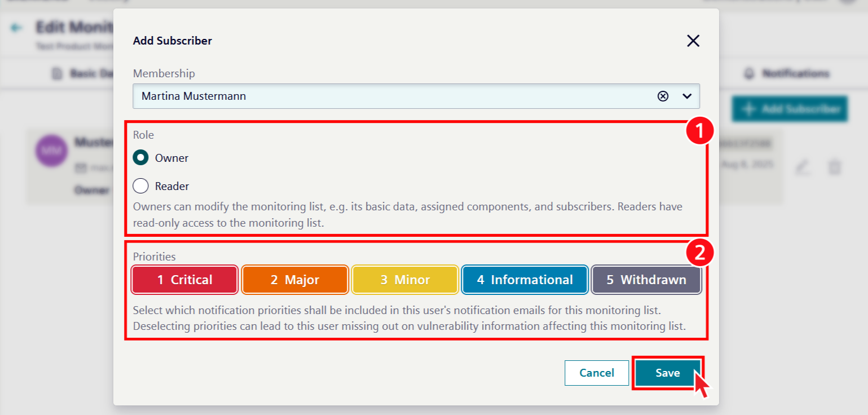
Task: Save the new subscriber
Action: point(667,373)
